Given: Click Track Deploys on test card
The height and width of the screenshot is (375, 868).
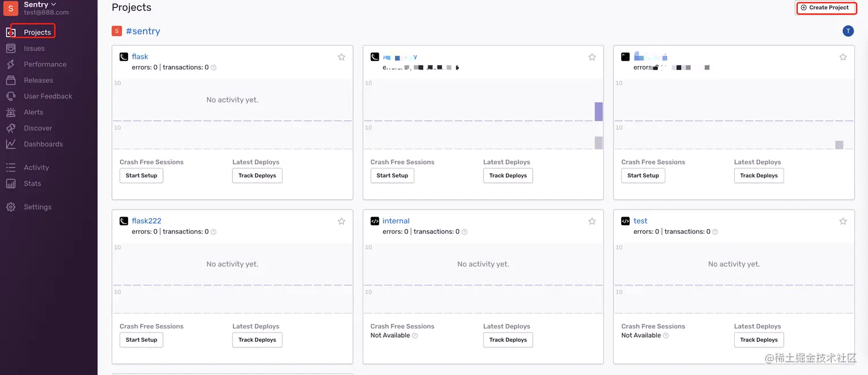Looking at the screenshot, I should pos(759,340).
